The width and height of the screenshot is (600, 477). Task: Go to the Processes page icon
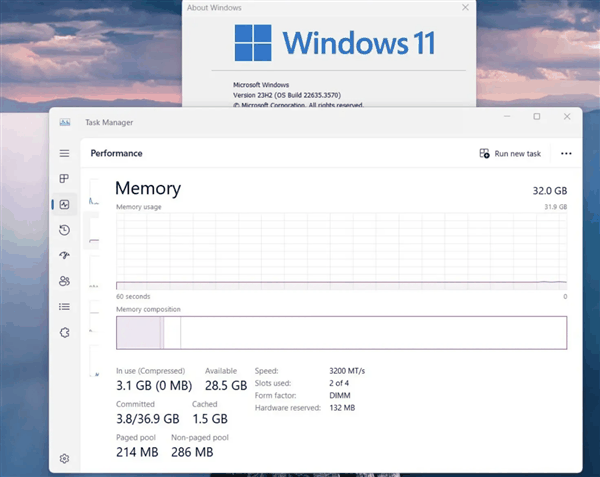point(64,179)
